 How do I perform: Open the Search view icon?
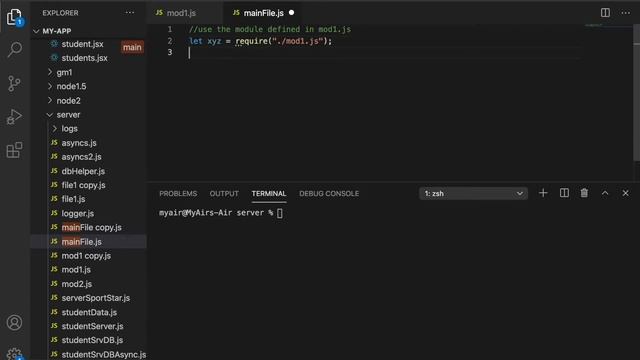[15, 50]
